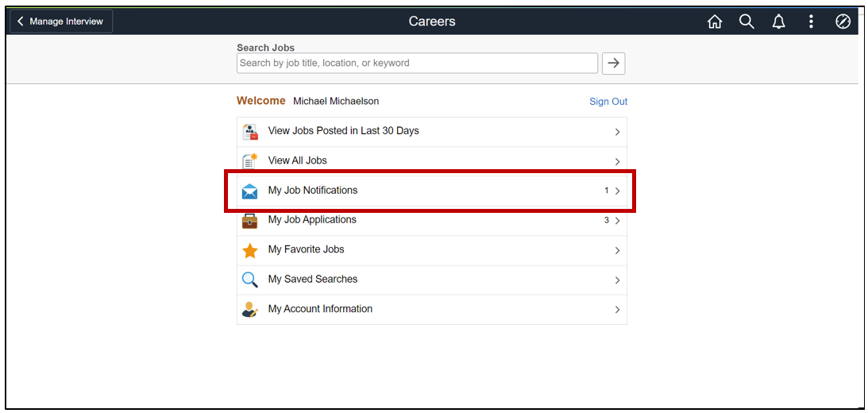Screen dimensions: 868x413
Task: Click the Sign Out link
Action: [608, 102]
